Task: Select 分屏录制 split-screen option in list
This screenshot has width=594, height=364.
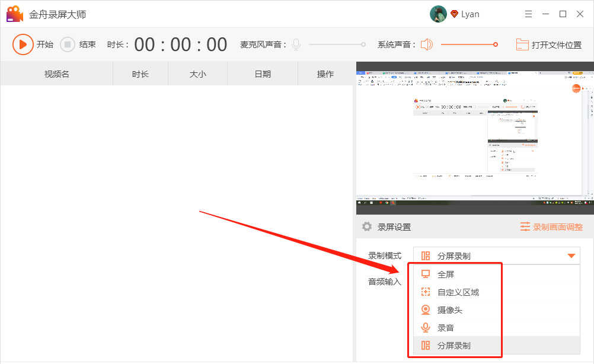Action: [x=454, y=345]
